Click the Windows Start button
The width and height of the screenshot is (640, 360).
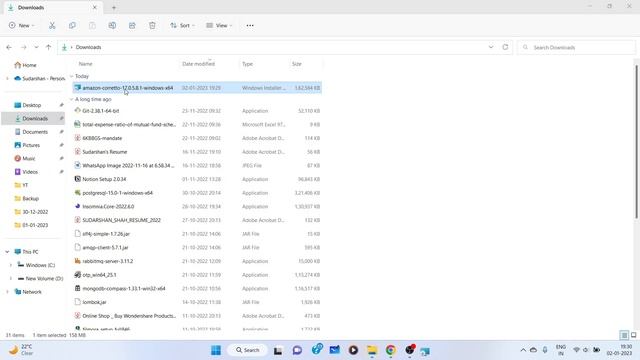coord(216,350)
